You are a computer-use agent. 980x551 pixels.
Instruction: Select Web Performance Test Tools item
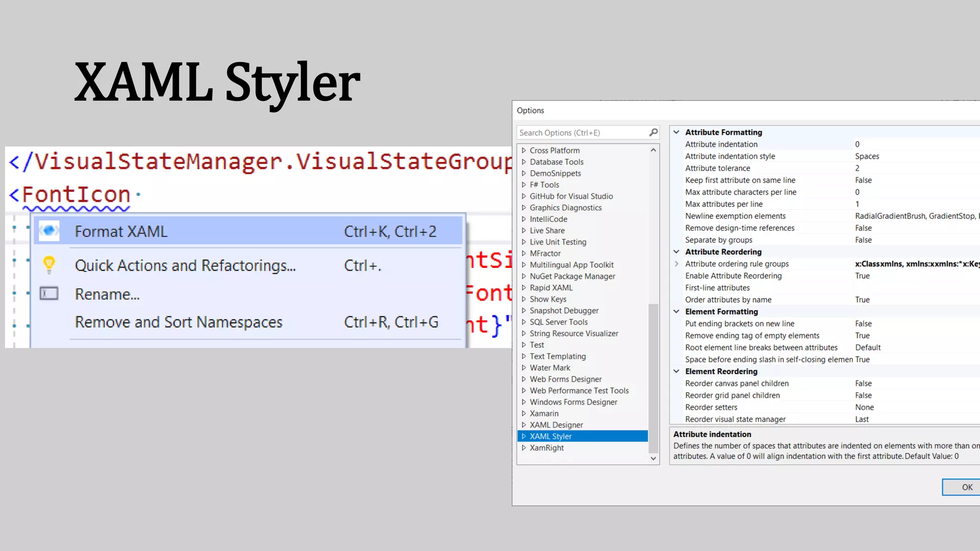579,391
